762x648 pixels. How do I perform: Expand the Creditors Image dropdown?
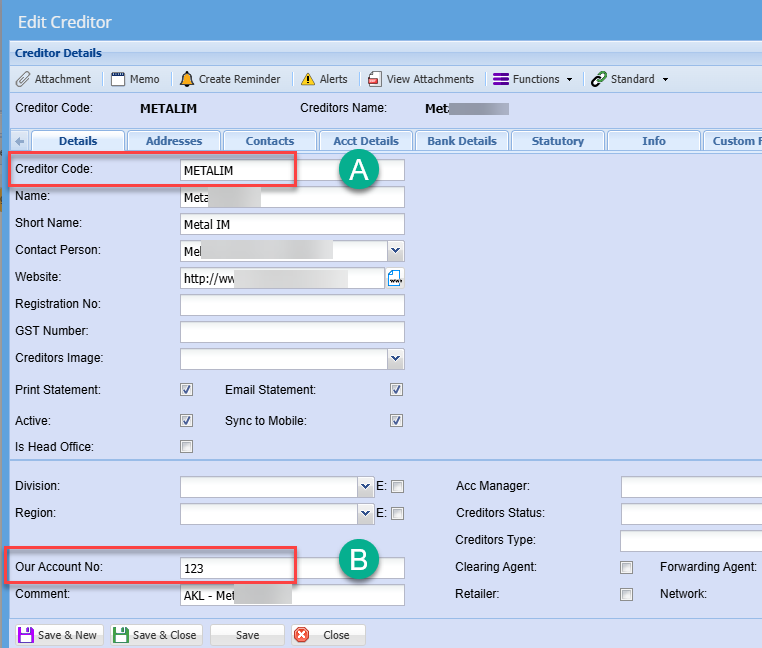click(x=395, y=358)
